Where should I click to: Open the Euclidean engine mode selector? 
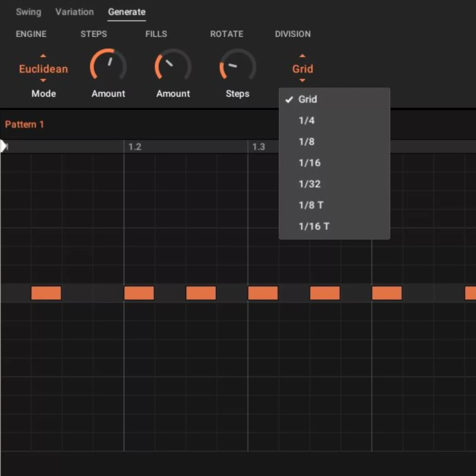pos(44,69)
